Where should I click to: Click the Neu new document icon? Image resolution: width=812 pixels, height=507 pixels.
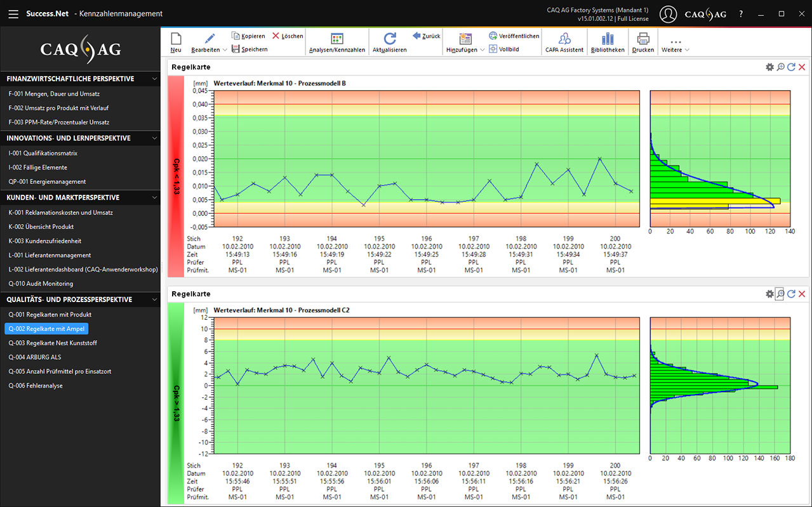point(176,39)
